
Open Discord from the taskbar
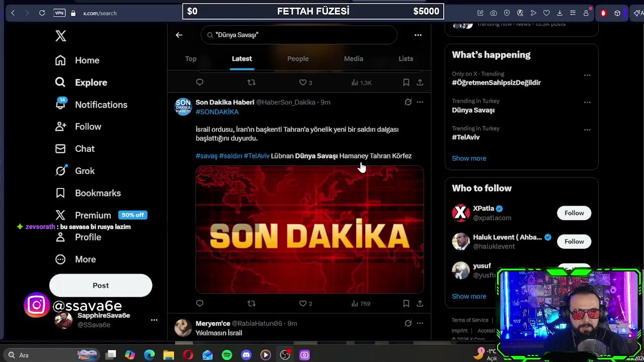click(x=246, y=355)
